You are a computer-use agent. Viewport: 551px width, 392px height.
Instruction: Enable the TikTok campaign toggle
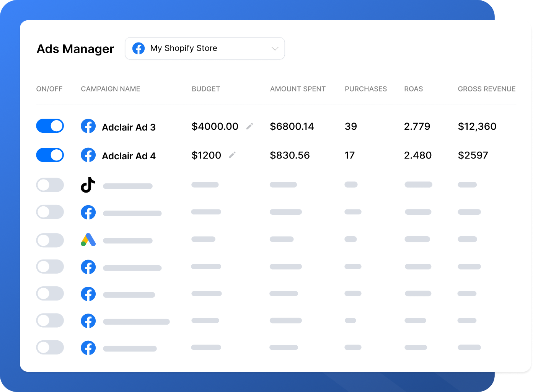tap(50, 185)
